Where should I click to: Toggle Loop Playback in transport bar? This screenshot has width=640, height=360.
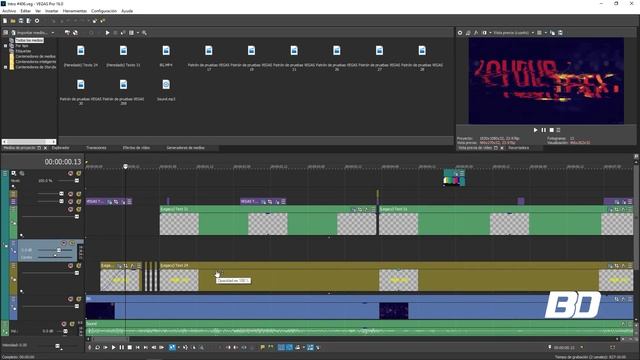pyautogui.click(x=98, y=347)
